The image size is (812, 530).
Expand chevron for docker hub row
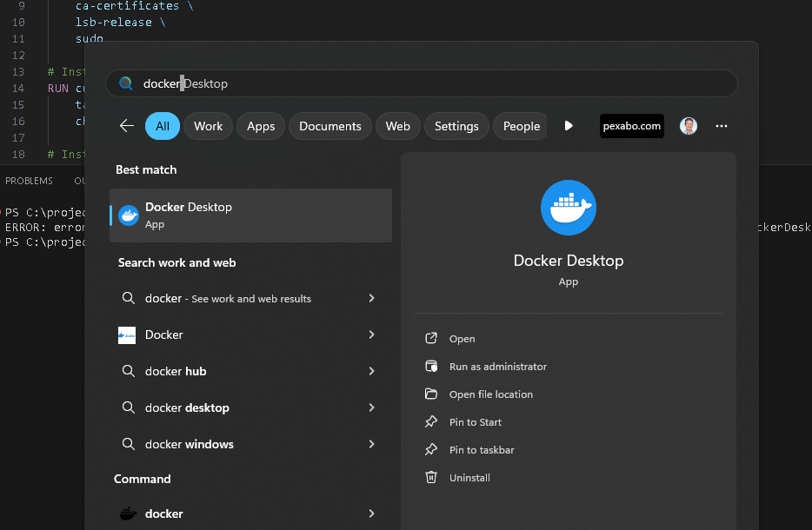point(371,371)
